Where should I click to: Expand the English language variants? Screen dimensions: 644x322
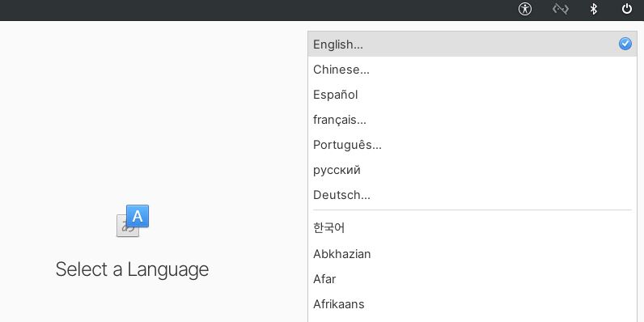(x=472, y=44)
